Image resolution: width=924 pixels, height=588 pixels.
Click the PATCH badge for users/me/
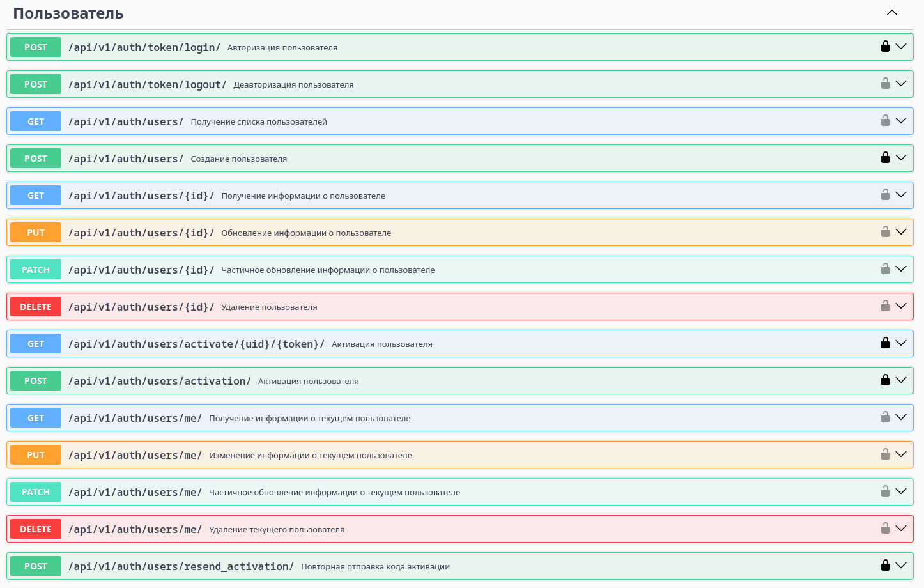pyautogui.click(x=36, y=492)
